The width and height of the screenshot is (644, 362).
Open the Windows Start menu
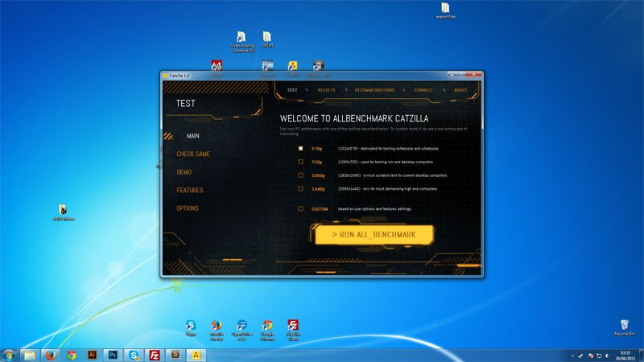pos(9,355)
